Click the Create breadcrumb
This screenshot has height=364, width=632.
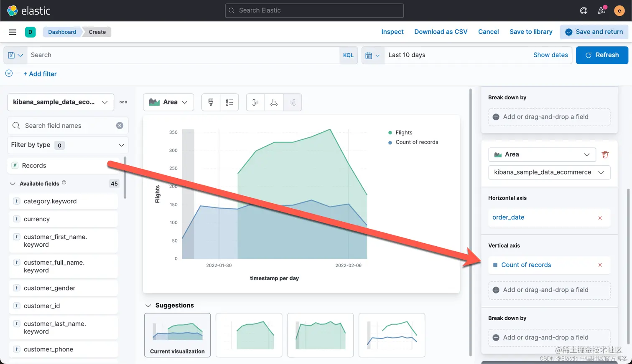97,32
